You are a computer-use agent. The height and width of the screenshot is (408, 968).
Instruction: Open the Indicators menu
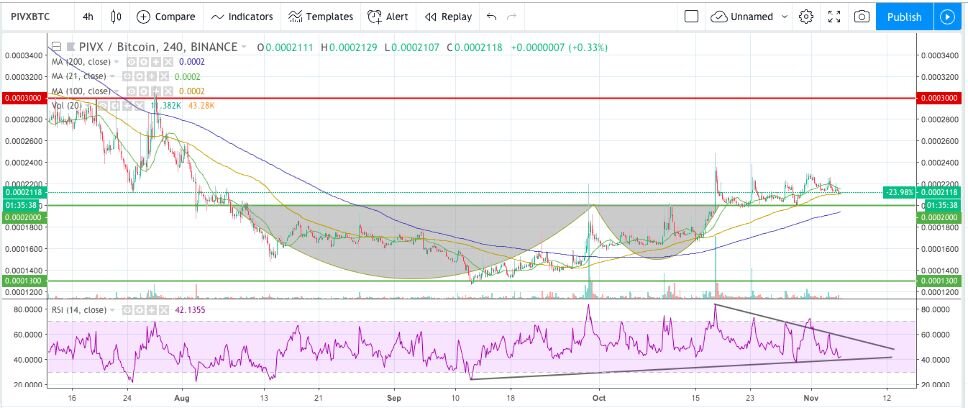[x=242, y=17]
